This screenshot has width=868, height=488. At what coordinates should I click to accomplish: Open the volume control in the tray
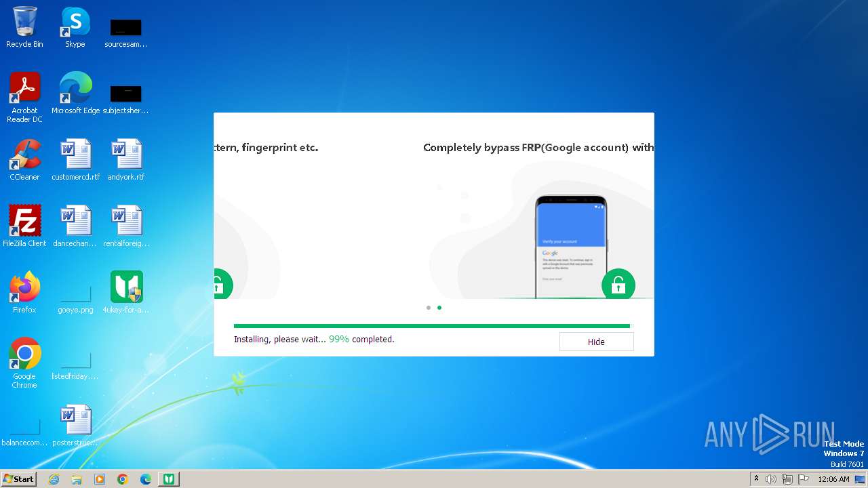click(x=771, y=479)
